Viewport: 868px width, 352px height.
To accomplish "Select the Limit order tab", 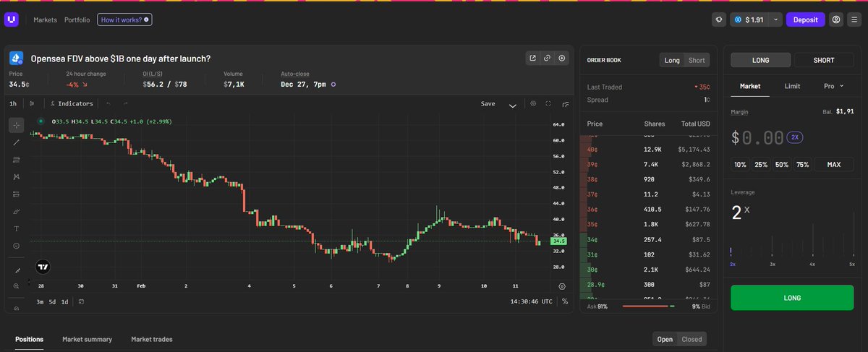I will click(x=792, y=86).
